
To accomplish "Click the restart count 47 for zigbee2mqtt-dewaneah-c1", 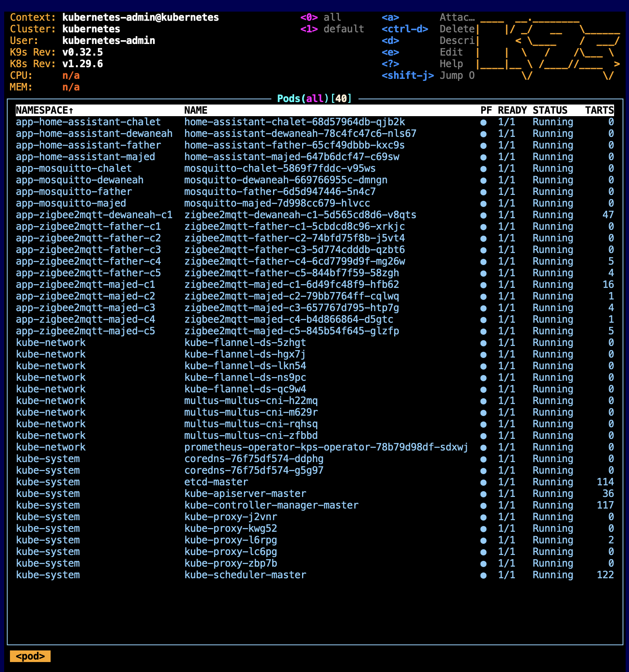I will click(608, 215).
